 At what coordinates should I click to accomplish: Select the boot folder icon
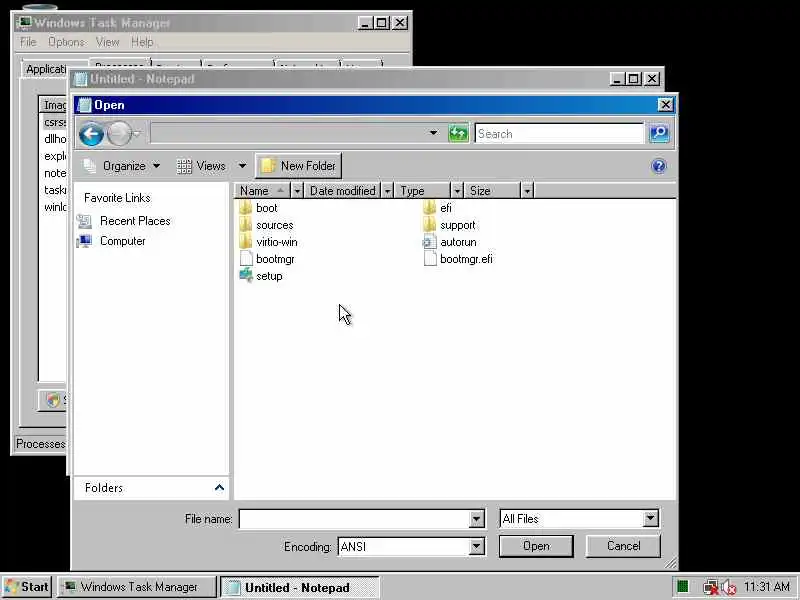point(246,208)
